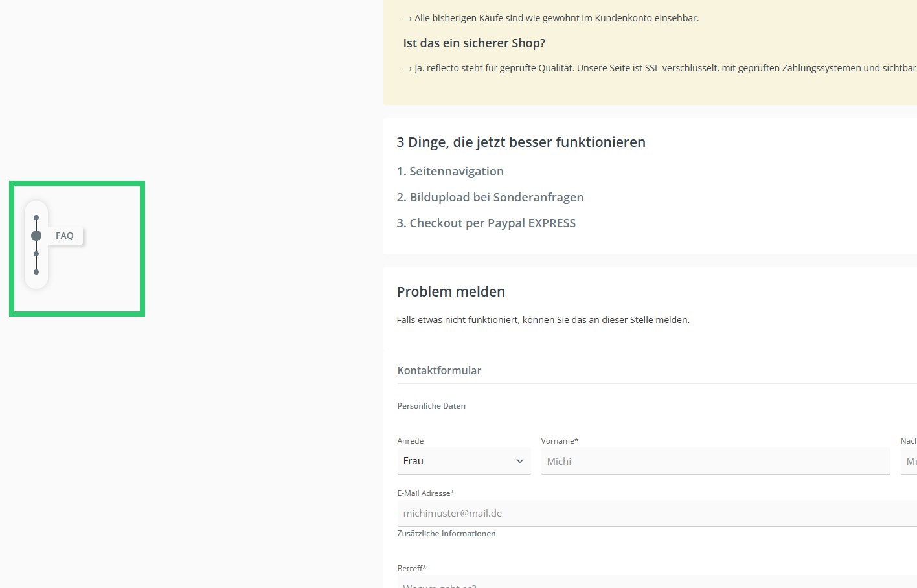917x588 pixels.
Task: Click '3 Dinge, die jetzt besser funktionieren' heading
Action: pyautogui.click(x=521, y=142)
